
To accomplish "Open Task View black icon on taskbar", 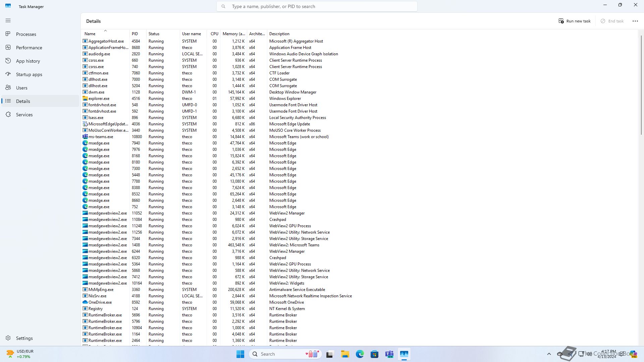I will 329,354.
